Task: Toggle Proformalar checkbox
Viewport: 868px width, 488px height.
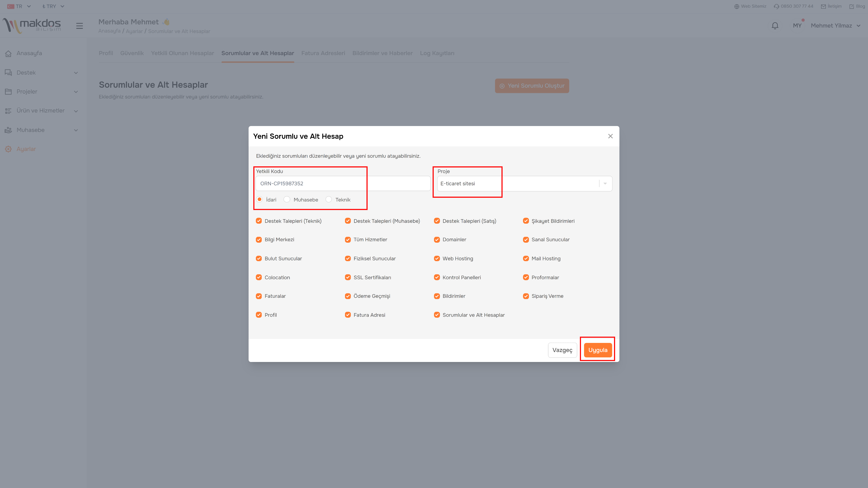Action: pyautogui.click(x=526, y=277)
